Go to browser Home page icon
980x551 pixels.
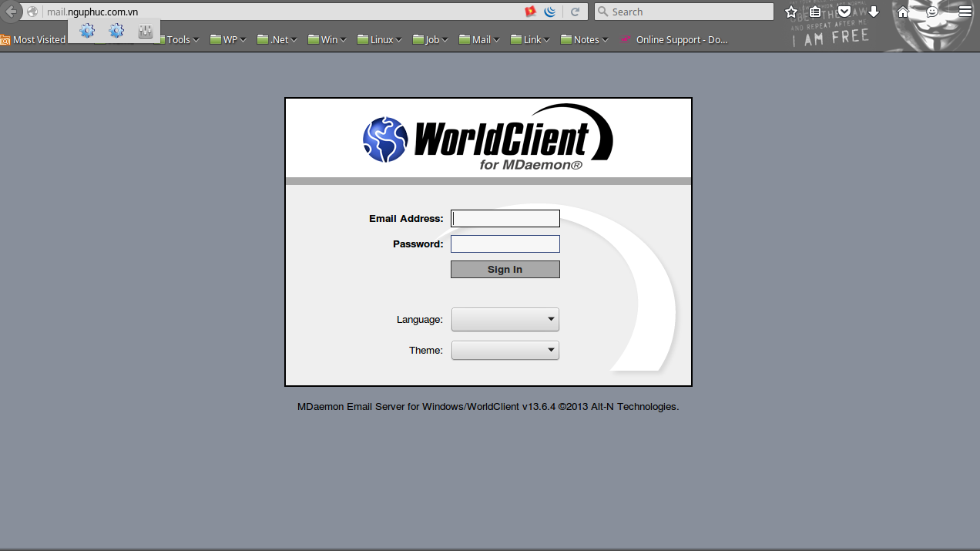point(903,12)
